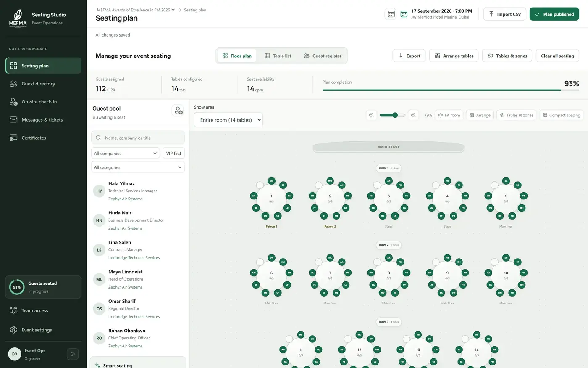The height and width of the screenshot is (368, 588).
Task: Click Clear all seating
Action: 557,56
